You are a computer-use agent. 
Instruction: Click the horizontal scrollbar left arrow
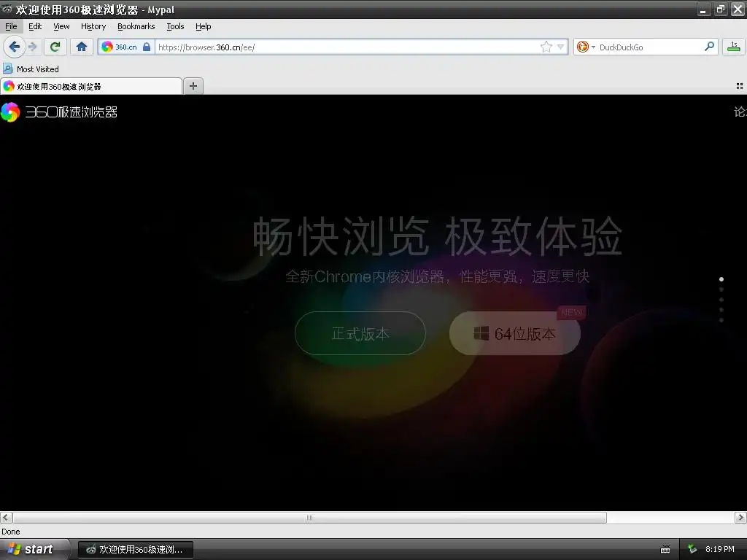coord(6,518)
